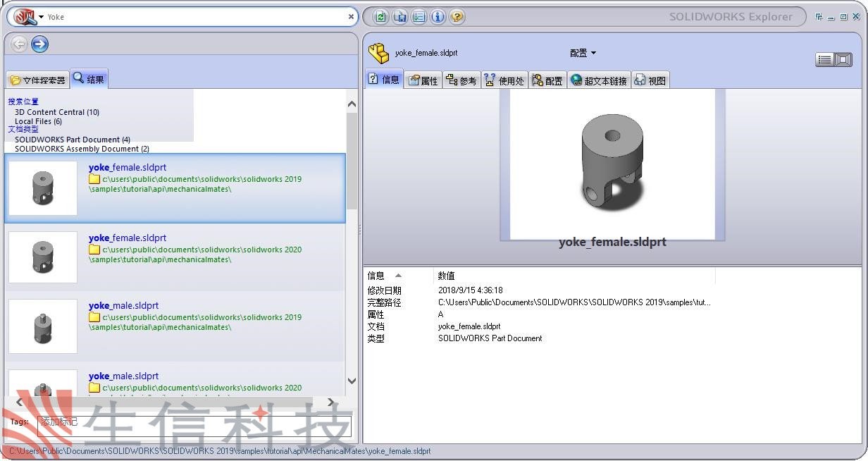Select yoke_female.sldprt result in solidworks 2020
The height and width of the screenshot is (461, 868).
tap(175, 257)
